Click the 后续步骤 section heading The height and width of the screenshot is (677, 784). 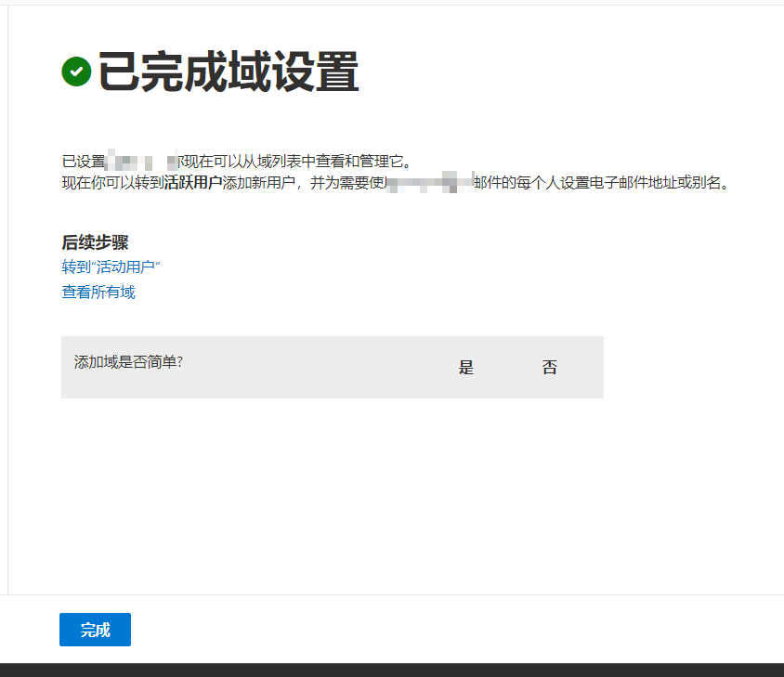(95, 243)
